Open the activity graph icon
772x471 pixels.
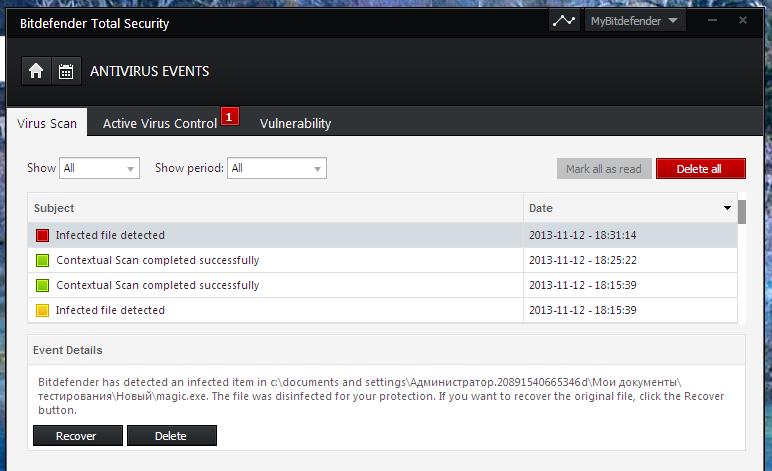point(564,21)
